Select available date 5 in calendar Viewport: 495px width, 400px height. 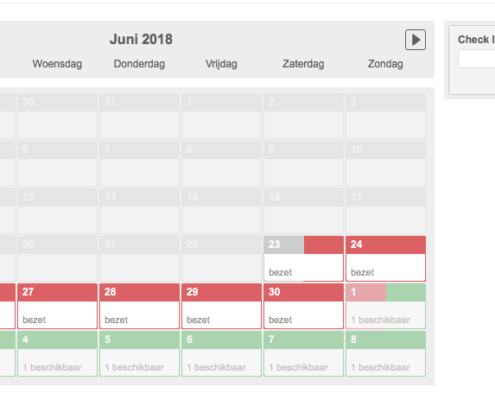(139, 354)
